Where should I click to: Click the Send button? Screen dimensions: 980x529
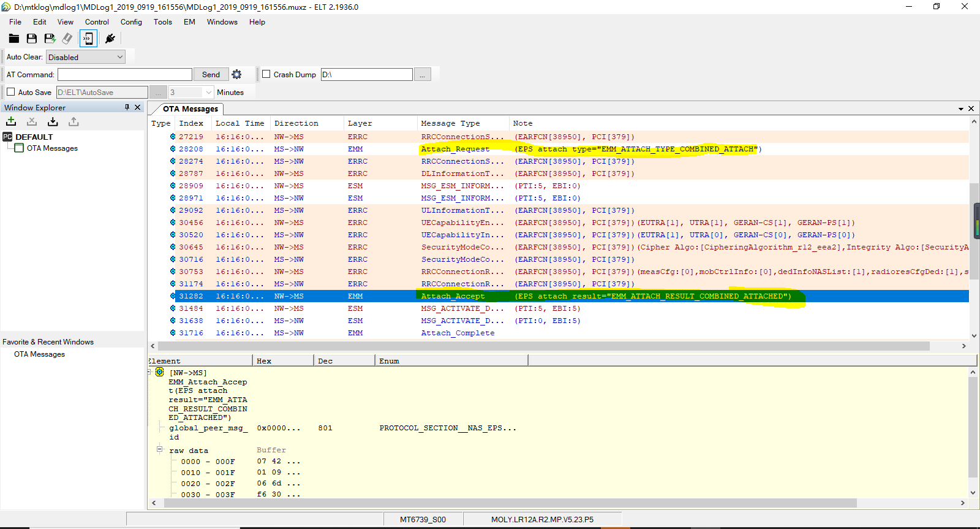pos(211,74)
